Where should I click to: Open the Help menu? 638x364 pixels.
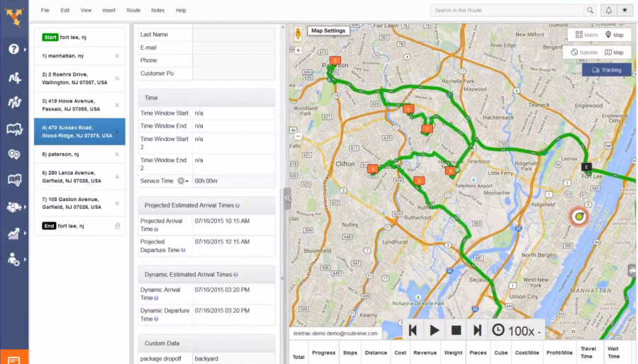coord(181,11)
